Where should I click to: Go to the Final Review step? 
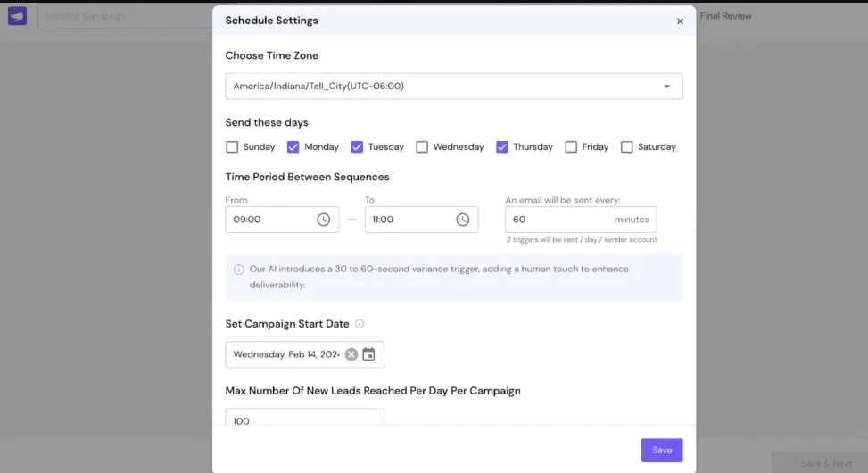(x=725, y=16)
